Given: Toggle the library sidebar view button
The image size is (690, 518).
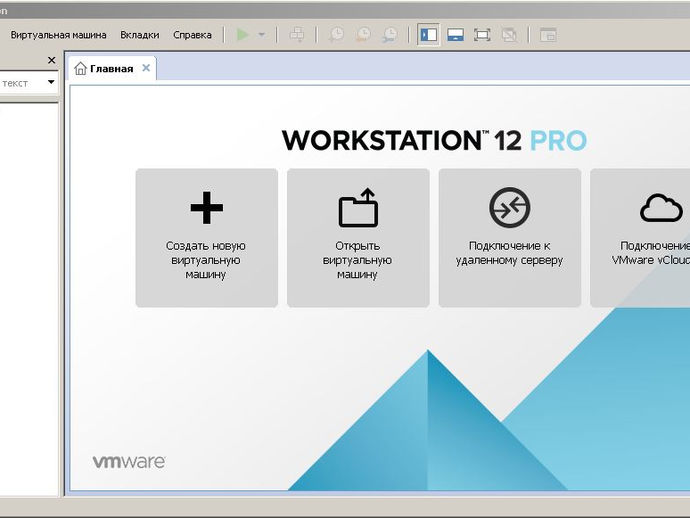Looking at the screenshot, I should (428, 35).
